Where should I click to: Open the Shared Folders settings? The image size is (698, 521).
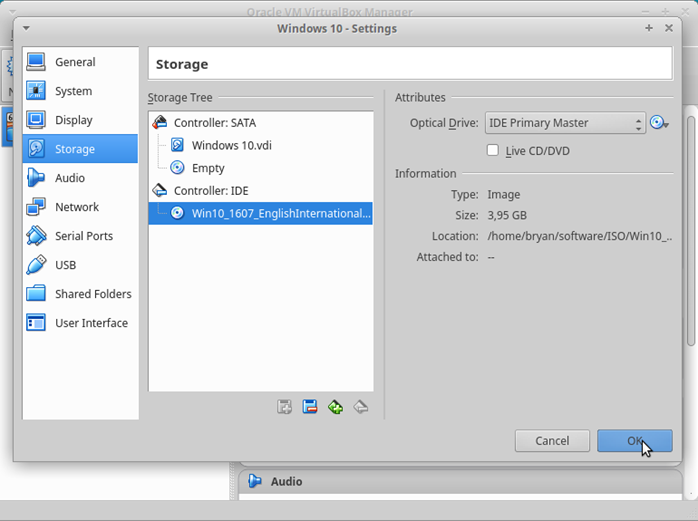[x=80, y=293]
